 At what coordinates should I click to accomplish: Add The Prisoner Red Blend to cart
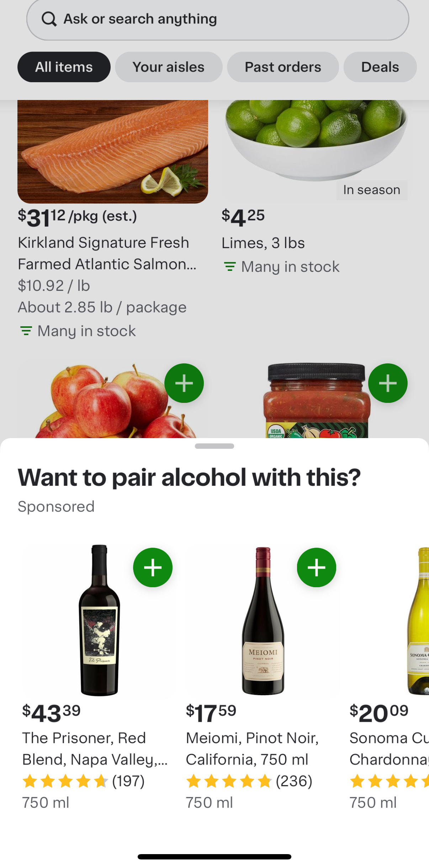pos(153,567)
